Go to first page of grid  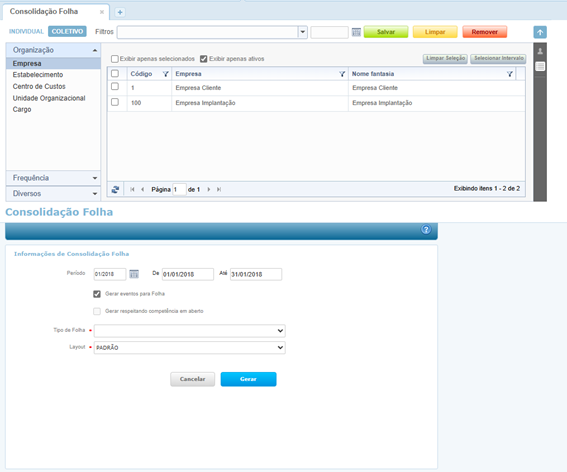coord(132,189)
